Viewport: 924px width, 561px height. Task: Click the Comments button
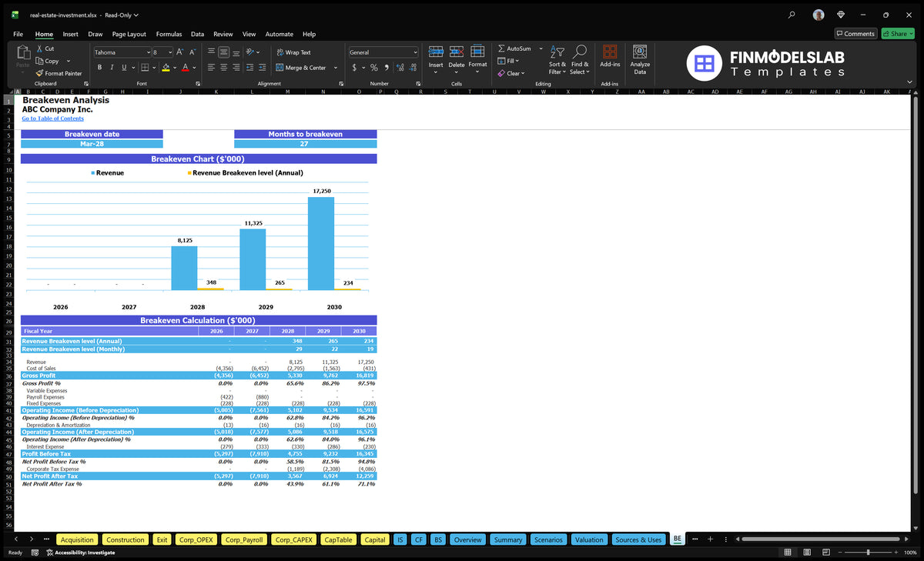(855, 34)
